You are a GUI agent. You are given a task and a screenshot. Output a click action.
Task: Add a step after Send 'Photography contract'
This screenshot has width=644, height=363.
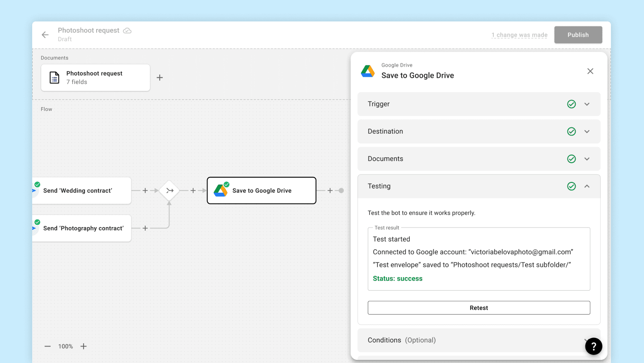coord(145,228)
